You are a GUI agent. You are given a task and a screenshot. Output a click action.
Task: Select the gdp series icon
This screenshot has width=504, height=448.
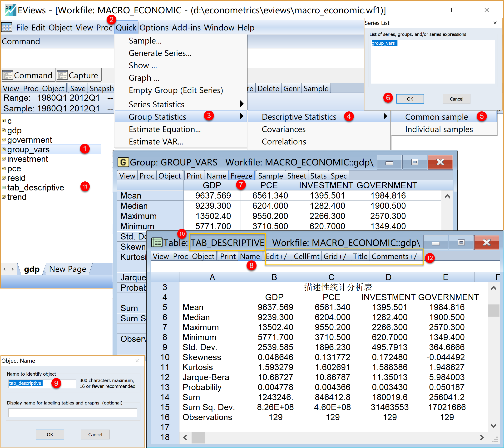click(4, 130)
